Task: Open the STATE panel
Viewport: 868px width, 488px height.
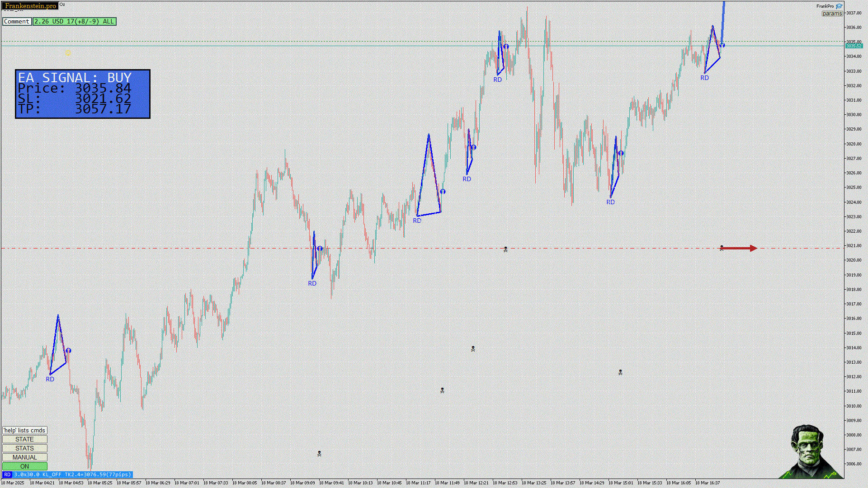Action: click(24, 439)
